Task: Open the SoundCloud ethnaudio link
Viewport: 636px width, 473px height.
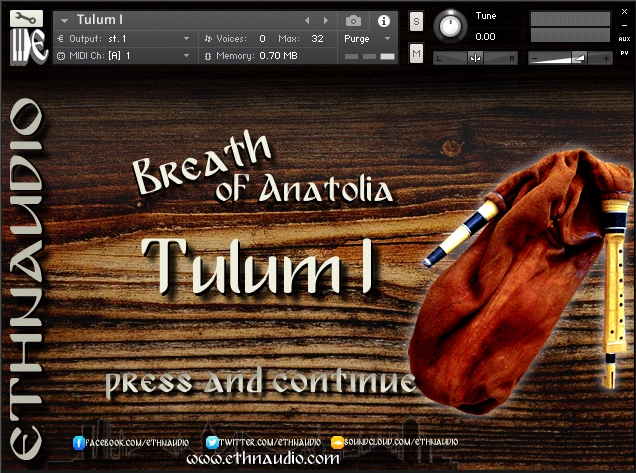Action: 401,442
